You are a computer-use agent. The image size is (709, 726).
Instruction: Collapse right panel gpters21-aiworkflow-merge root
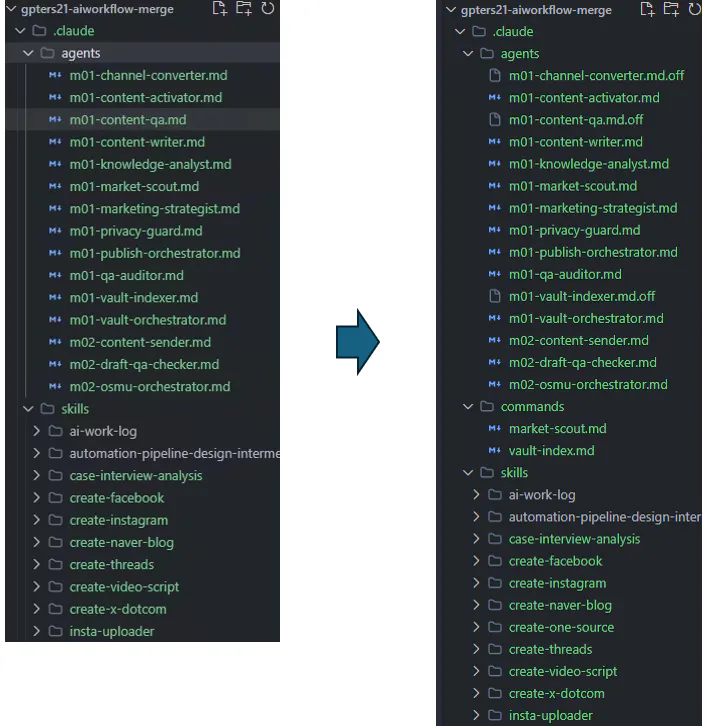pos(451,10)
